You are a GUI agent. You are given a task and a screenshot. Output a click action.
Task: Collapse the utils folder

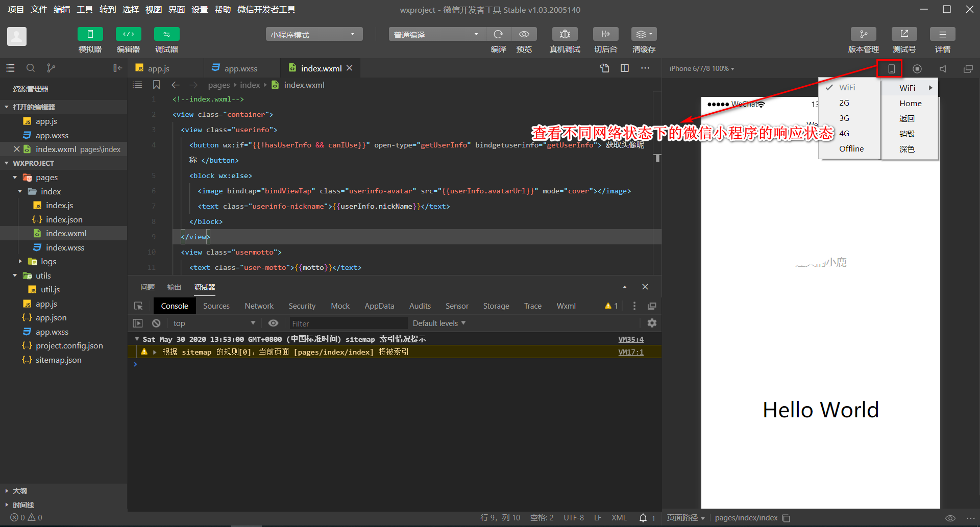(x=15, y=275)
